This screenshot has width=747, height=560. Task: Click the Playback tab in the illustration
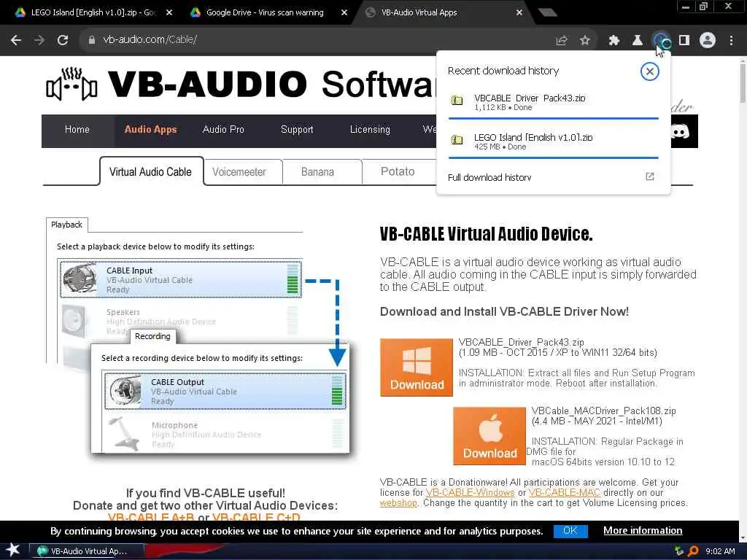pos(66,225)
